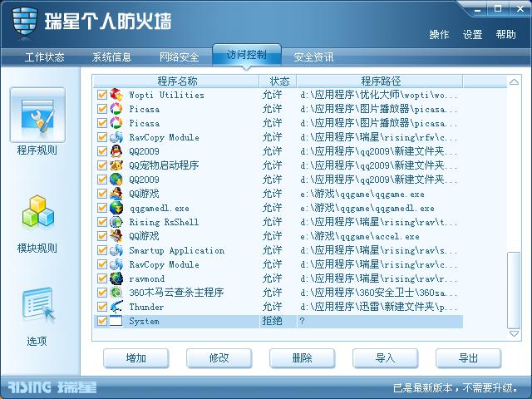Viewport: 532px width, 399px height.
Task: Sort by 程序路径 column header
Action: tap(380, 81)
